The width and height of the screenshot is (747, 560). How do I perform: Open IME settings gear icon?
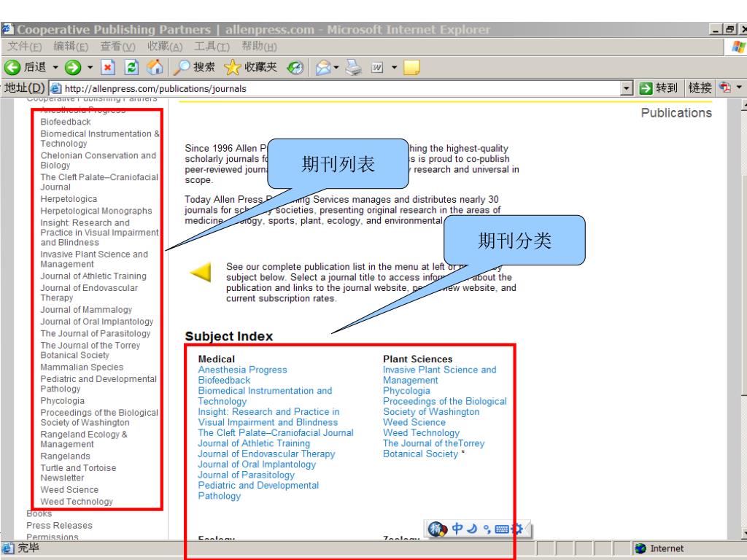pos(518,529)
